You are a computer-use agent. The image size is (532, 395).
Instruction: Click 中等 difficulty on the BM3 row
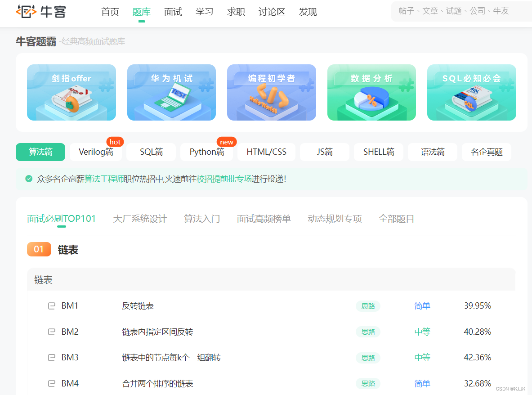point(422,357)
